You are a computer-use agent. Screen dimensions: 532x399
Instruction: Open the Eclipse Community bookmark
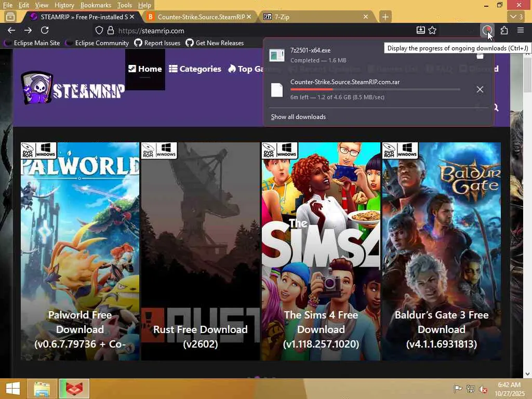coord(97,43)
